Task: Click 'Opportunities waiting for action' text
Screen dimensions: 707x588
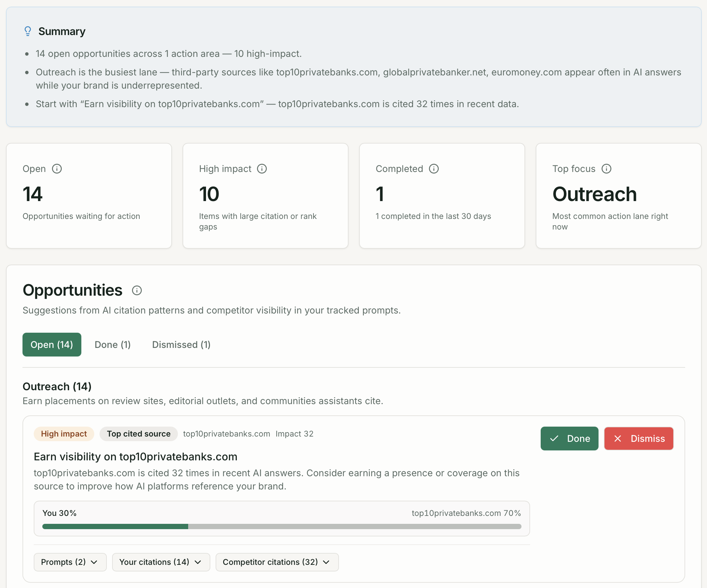Action: pos(81,216)
